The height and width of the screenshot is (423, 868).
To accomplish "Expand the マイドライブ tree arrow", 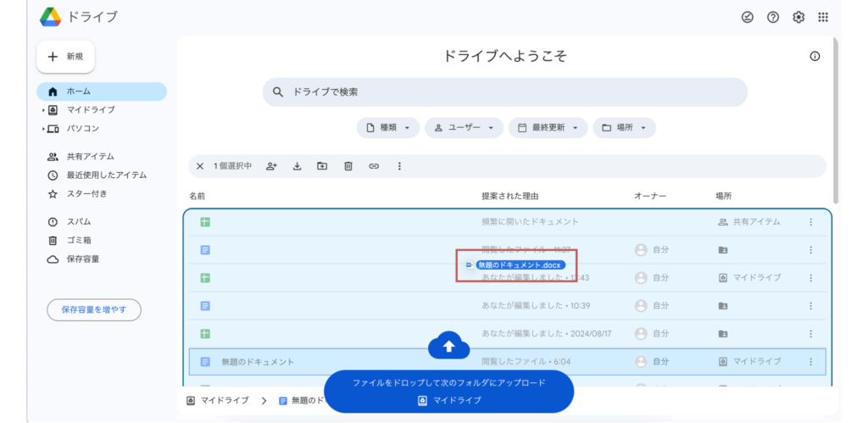I will click(x=42, y=110).
